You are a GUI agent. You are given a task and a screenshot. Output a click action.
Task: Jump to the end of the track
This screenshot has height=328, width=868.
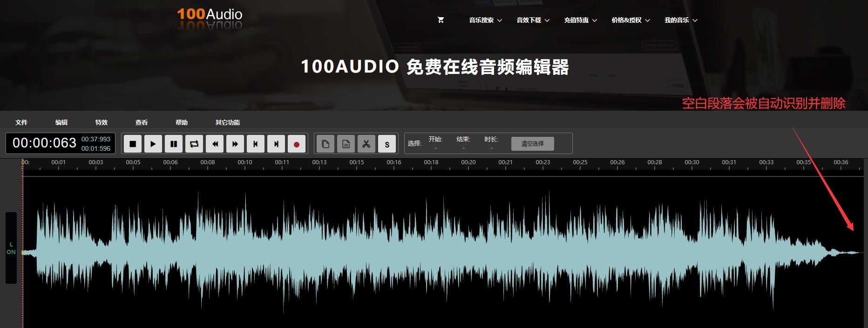[276, 144]
